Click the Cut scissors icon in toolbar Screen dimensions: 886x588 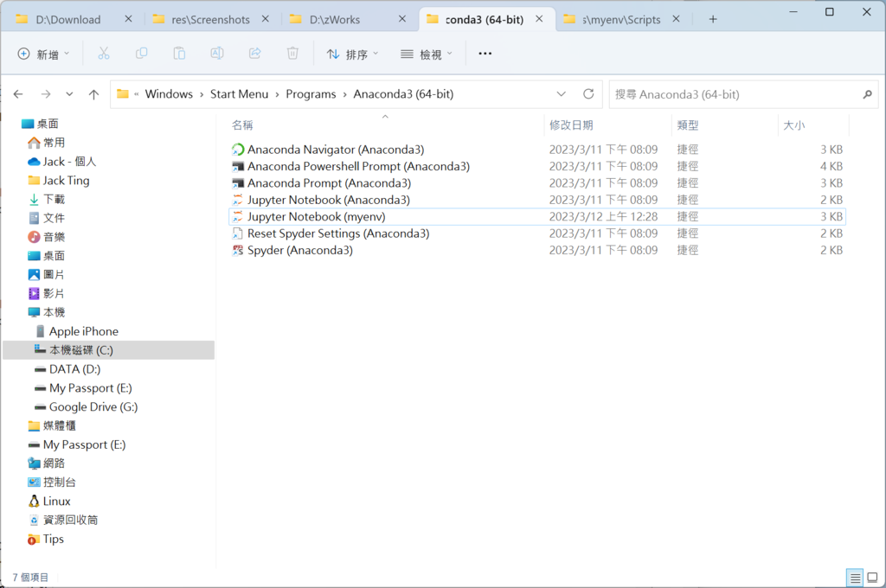pos(104,54)
